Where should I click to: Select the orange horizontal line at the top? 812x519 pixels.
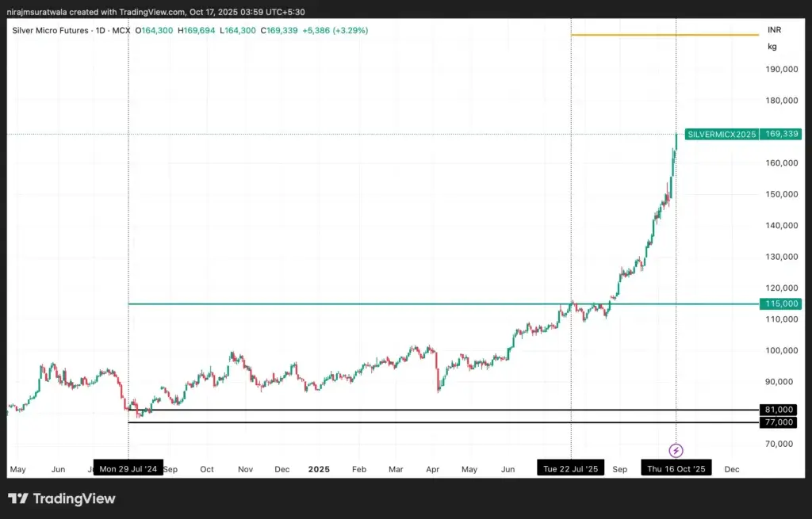click(x=666, y=34)
